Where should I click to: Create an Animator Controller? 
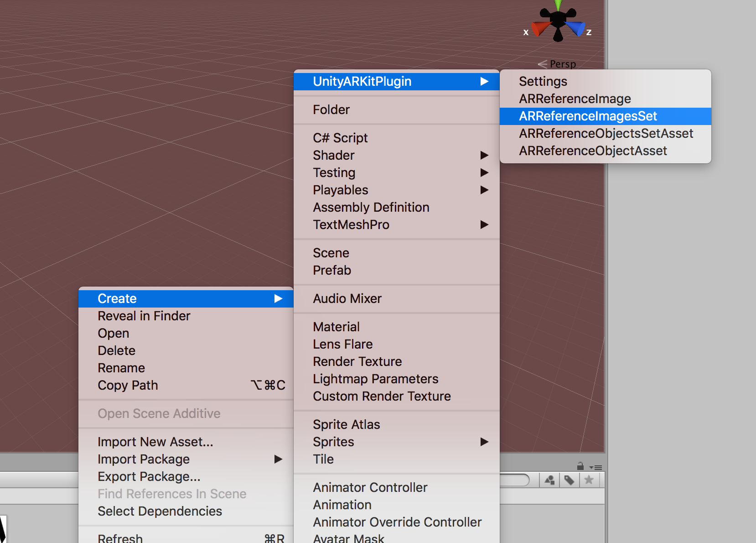click(397, 487)
